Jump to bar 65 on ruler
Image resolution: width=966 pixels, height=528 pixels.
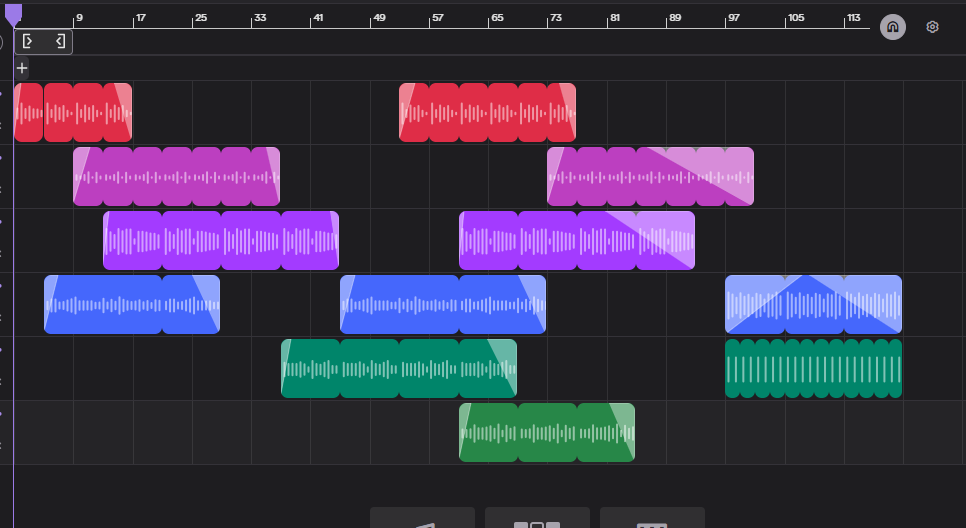(497, 18)
